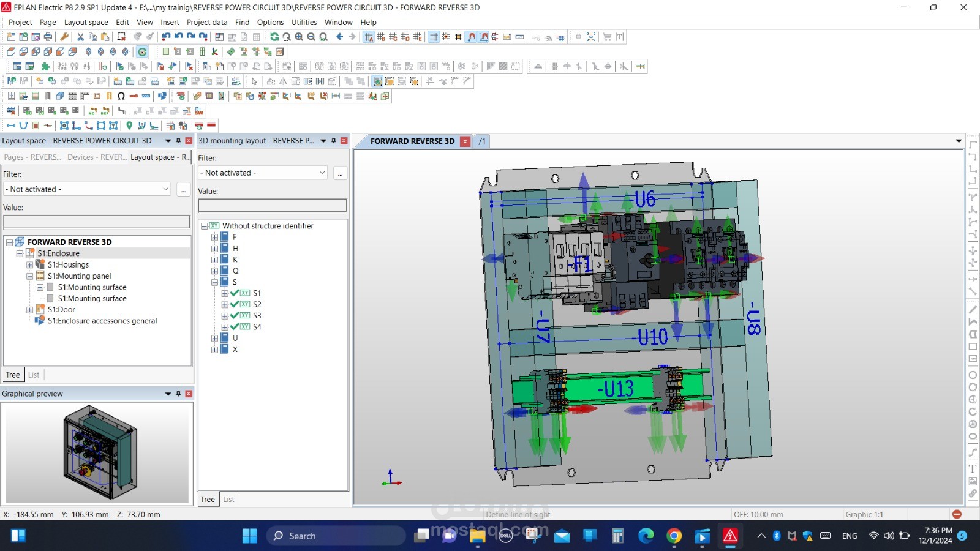Click the Cut scissors icon
The height and width of the screenshot is (551, 980).
[80, 37]
